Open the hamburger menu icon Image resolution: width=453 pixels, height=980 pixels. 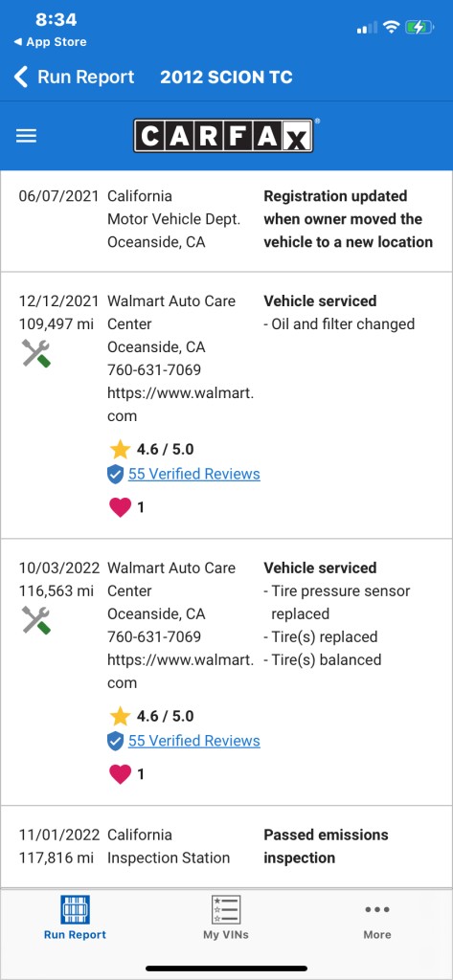coord(26,136)
